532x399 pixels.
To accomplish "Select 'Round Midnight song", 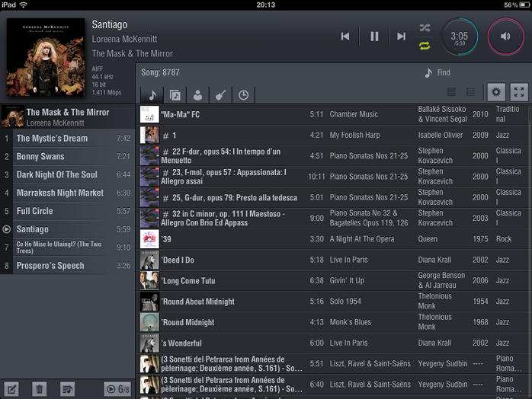I will pyautogui.click(x=334, y=322).
